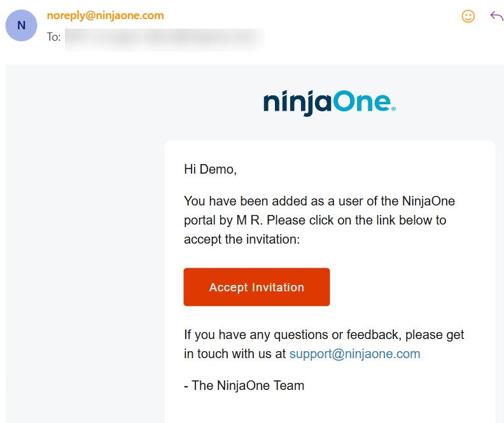
Task: Click the "If you have any questions" line
Action: pos(324,335)
